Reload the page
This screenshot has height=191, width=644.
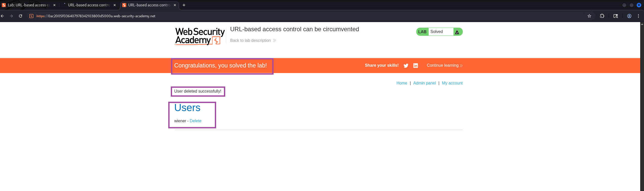coord(20,16)
